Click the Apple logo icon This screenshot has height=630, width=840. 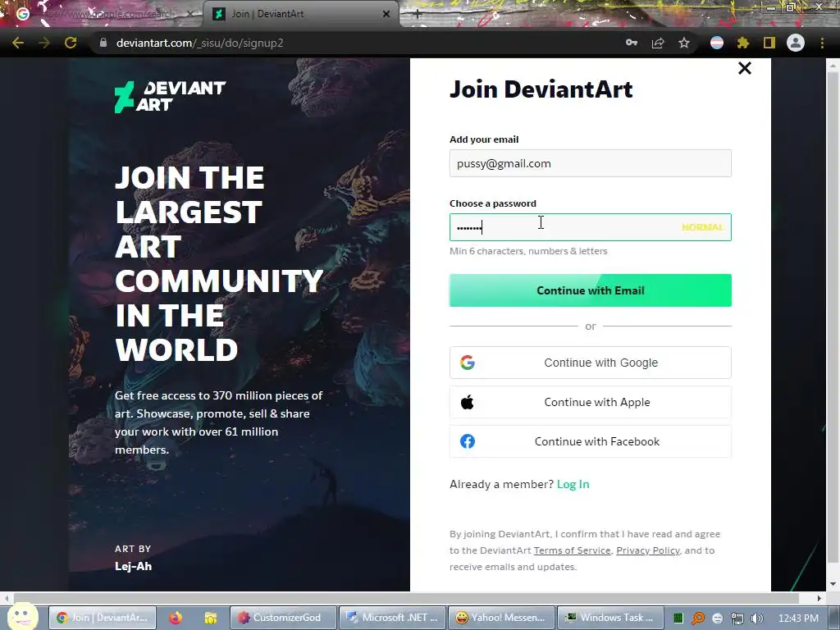pos(467,402)
